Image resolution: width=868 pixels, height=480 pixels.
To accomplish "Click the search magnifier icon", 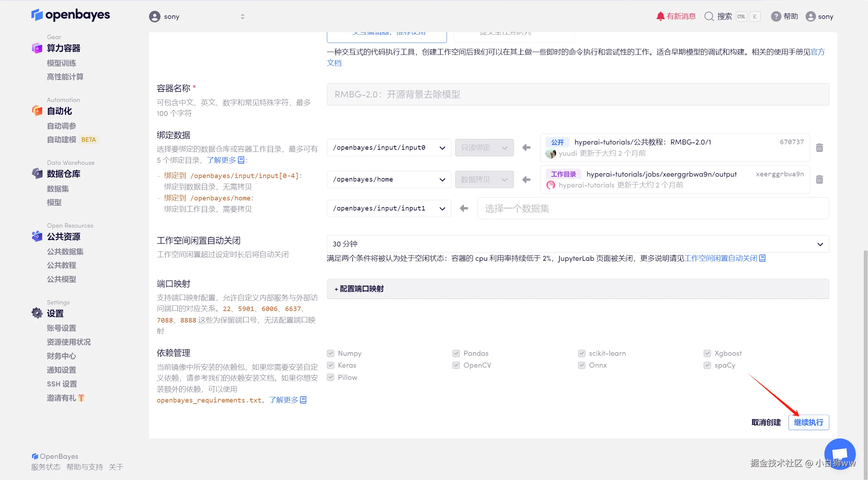I will coord(709,16).
